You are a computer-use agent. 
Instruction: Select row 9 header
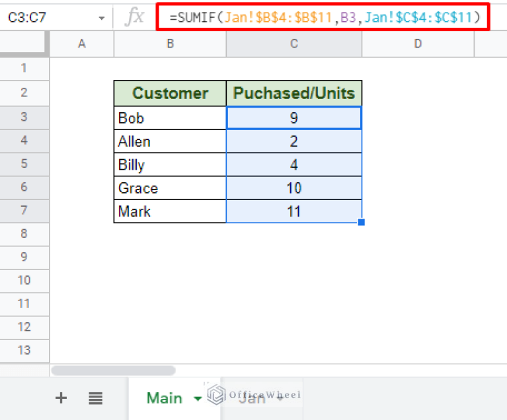tap(24, 257)
